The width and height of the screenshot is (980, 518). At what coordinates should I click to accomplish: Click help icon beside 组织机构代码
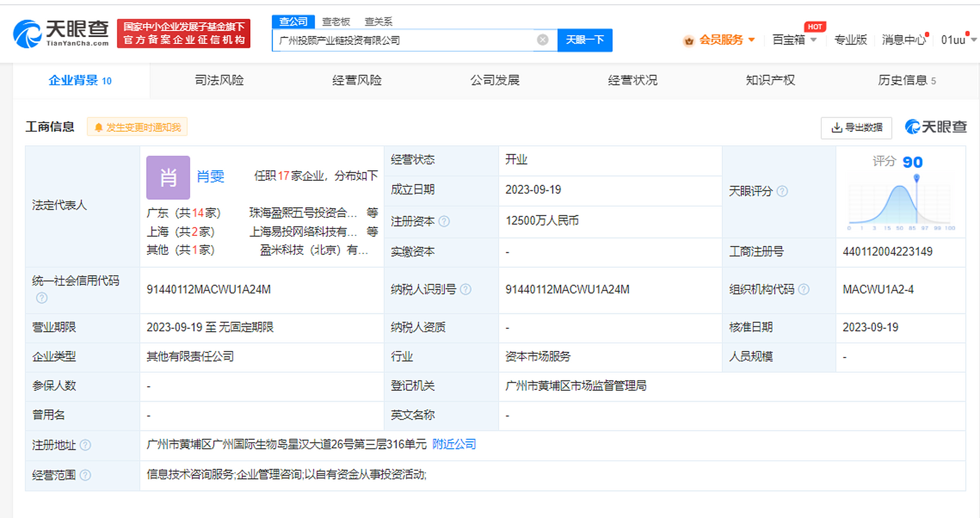coord(804,289)
